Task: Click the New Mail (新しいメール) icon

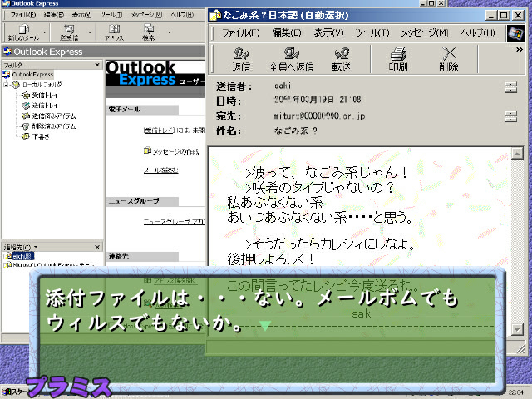Action: (23, 32)
